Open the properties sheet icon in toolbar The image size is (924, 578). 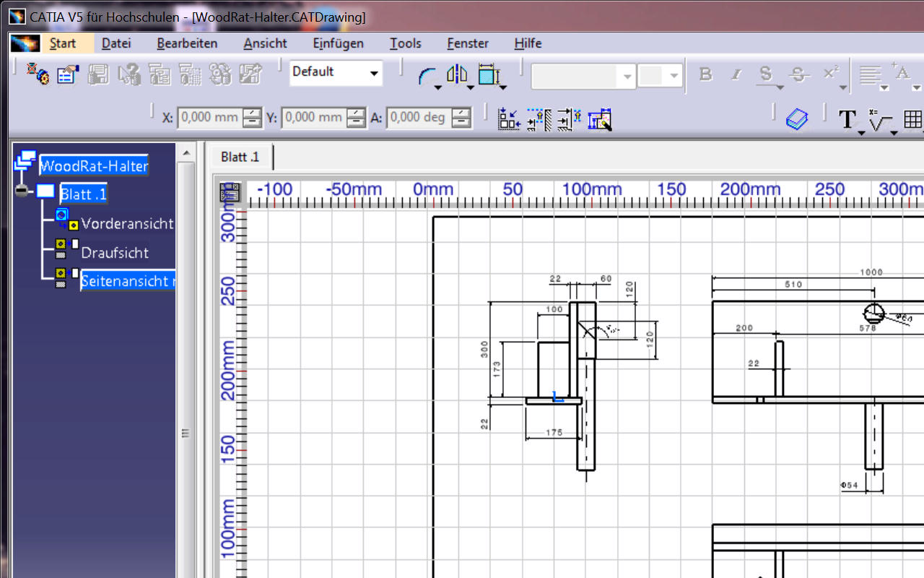click(x=68, y=74)
